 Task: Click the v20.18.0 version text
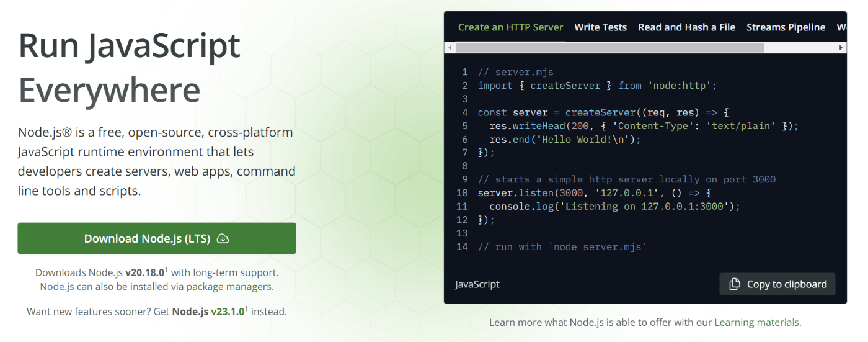pos(144,272)
